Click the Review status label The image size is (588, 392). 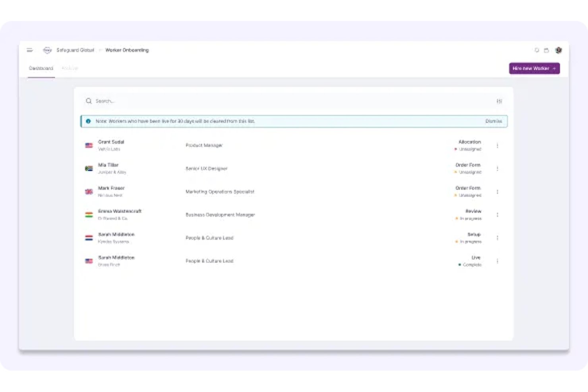pos(473,211)
